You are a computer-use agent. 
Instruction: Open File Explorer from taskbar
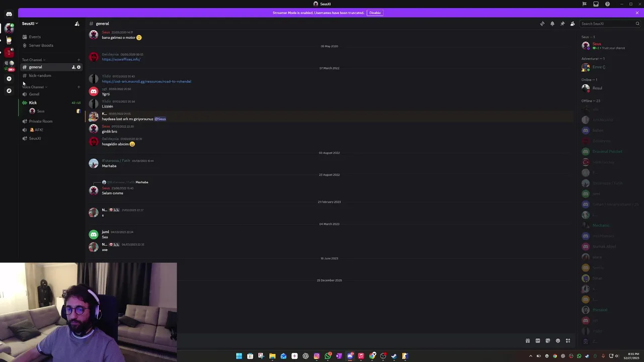272,356
